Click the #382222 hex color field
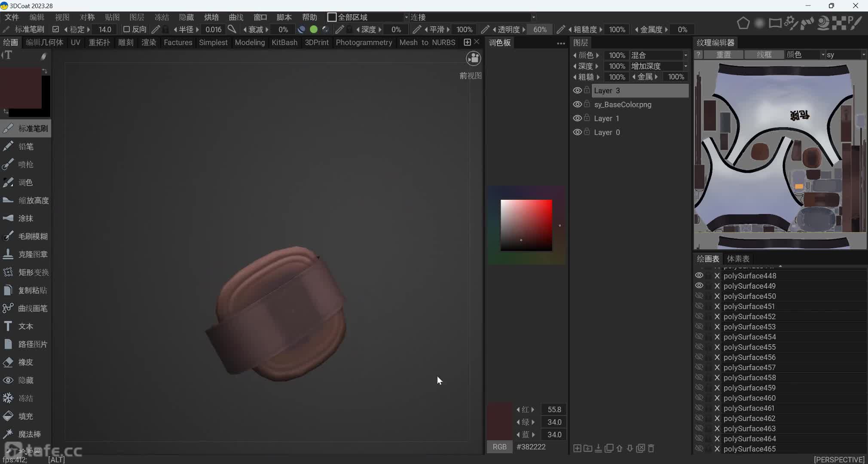Image resolution: width=868 pixels, height=464 pixels. pyautogui.click(x=531, y=447)
